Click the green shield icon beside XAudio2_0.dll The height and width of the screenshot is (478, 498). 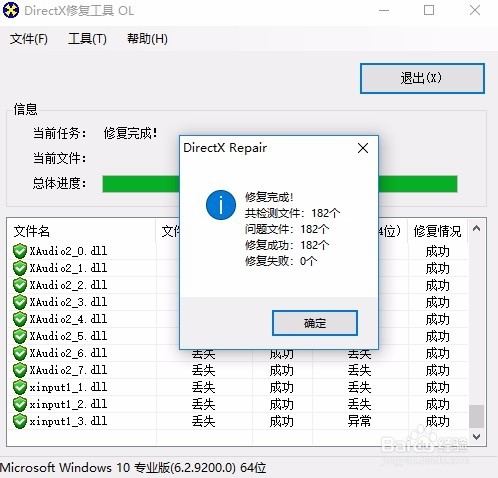pos(20,251)
